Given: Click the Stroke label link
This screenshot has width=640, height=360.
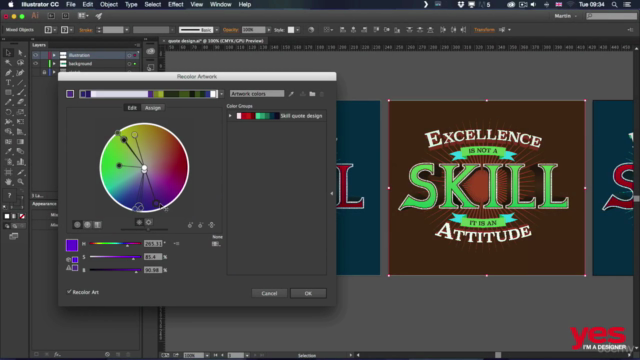Looking at the screenshot, I should click(x=86, y=30).
